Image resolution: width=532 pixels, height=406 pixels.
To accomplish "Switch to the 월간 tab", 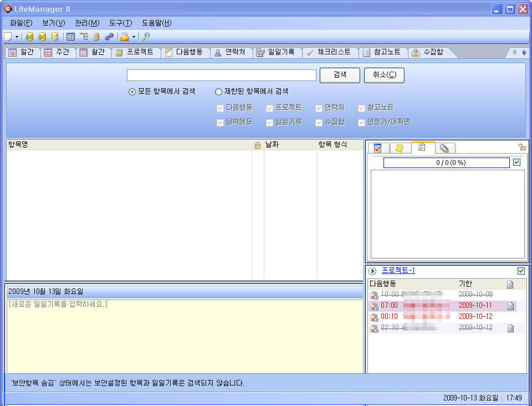I will [93, 52].
